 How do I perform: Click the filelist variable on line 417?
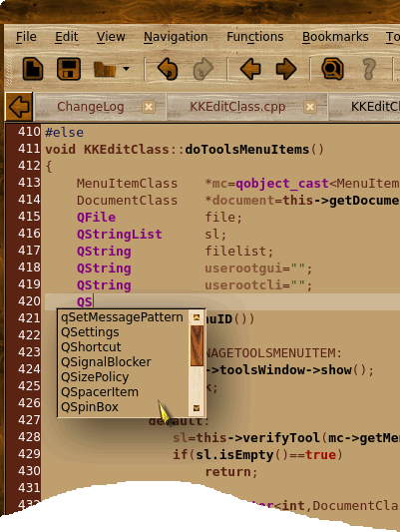pos(235,252)
